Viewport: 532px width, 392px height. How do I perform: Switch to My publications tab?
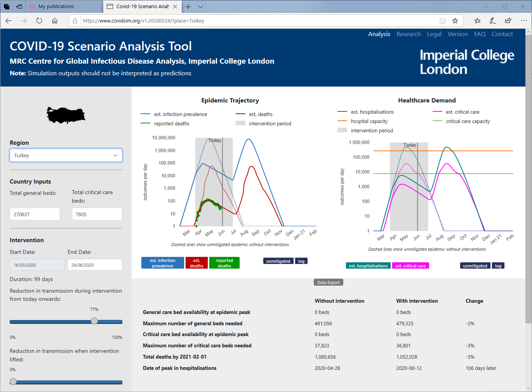(56, 7)
